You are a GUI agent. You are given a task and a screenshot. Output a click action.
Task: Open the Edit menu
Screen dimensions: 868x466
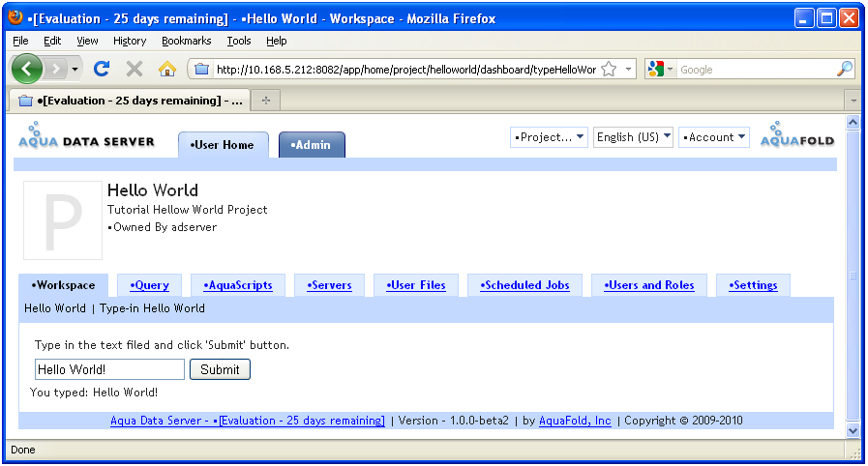(52, 41)
